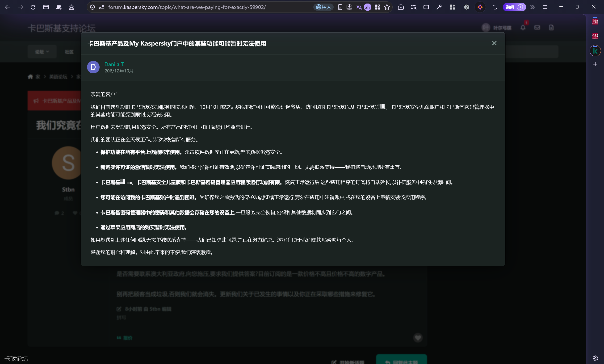Open site permissions settings icon
This screenshot has height=364, width=604.
[102, 7]
